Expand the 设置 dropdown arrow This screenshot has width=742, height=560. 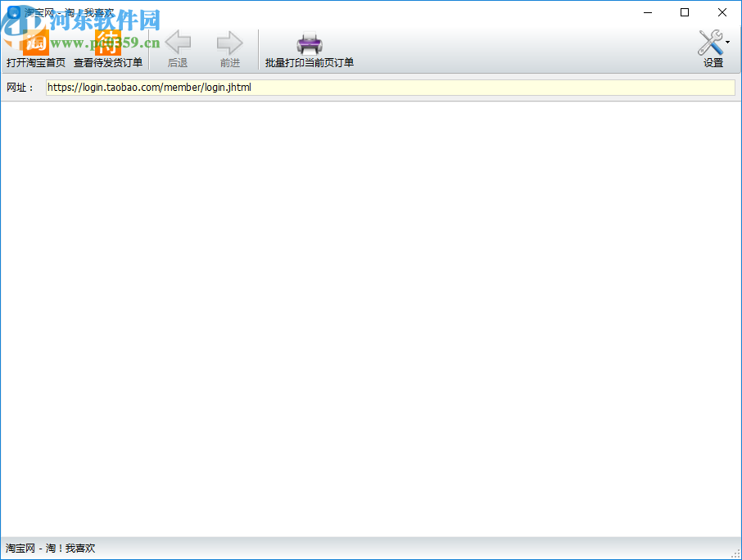click(x=728, y=43)
